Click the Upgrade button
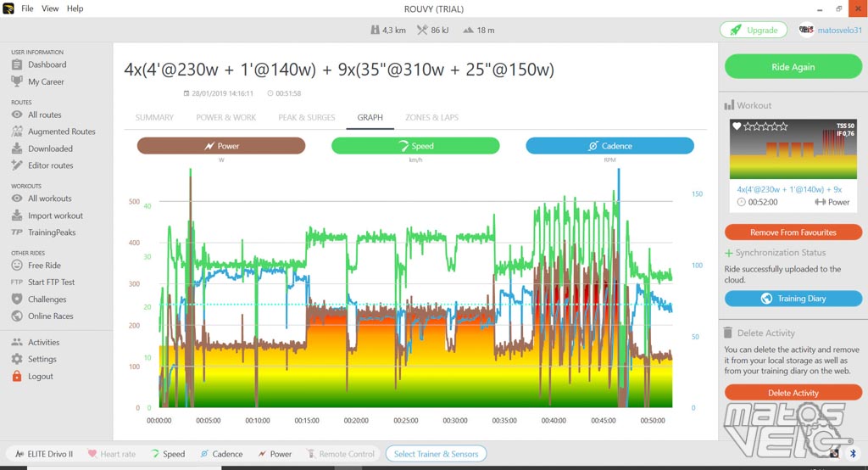The height and width of the screenshot is (470, 868). (754, 30)
